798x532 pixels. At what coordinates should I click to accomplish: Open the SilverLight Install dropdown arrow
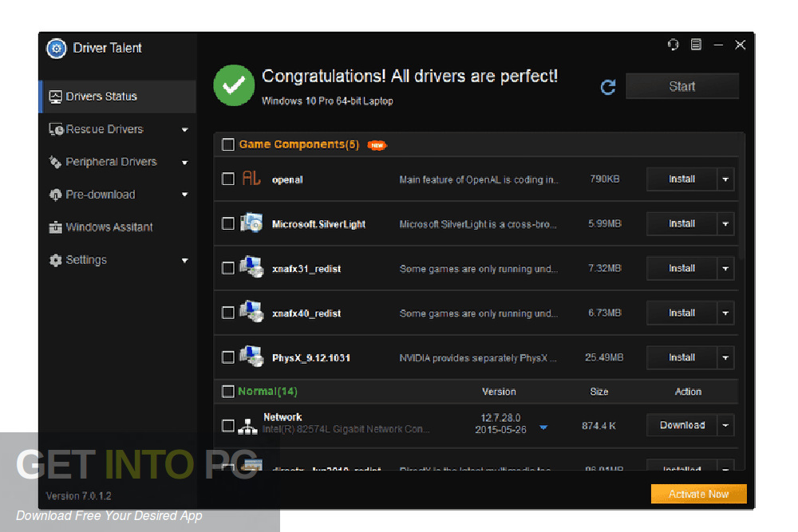pyautogui.click(x=725, y=224)
